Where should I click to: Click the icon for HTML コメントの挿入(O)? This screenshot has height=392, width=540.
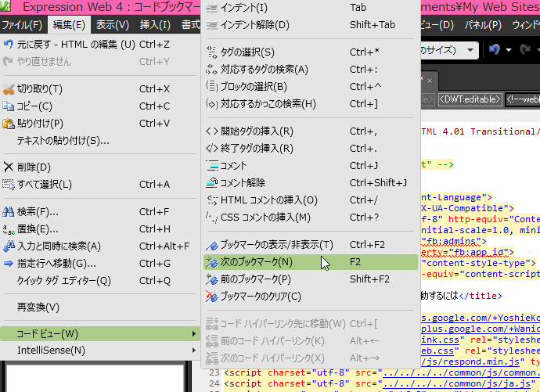212,200
